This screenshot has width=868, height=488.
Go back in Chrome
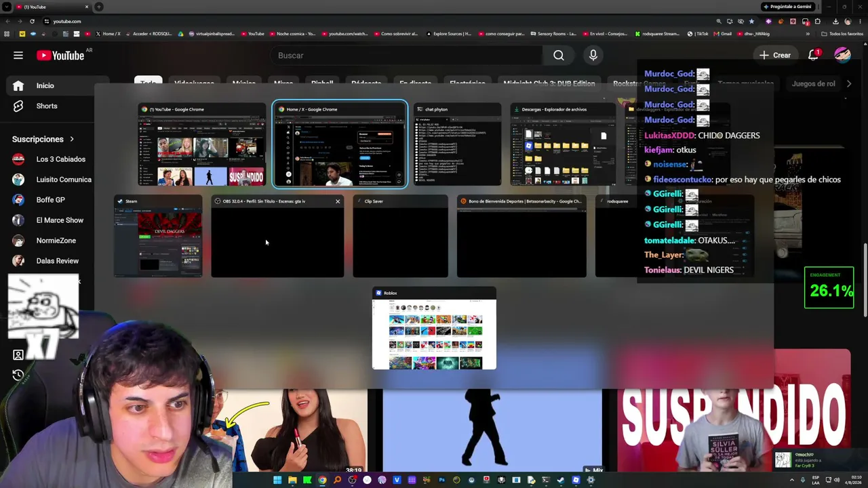(x=7, y=21)
